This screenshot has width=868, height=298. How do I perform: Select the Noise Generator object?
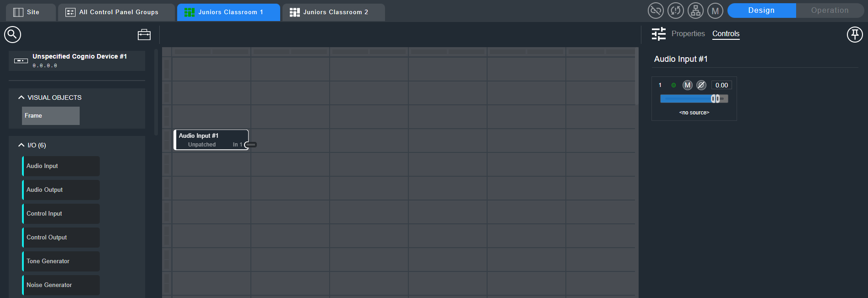(x=61, y=285)
